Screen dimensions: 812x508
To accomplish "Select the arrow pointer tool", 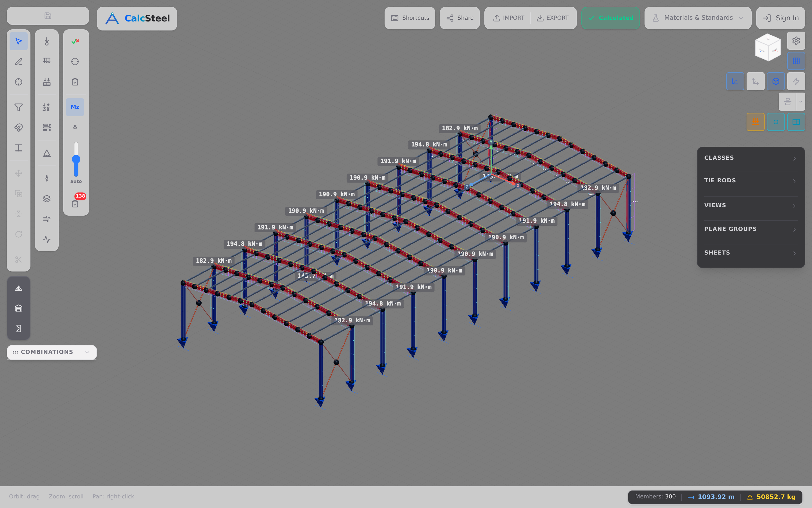I will pos(18,41).
